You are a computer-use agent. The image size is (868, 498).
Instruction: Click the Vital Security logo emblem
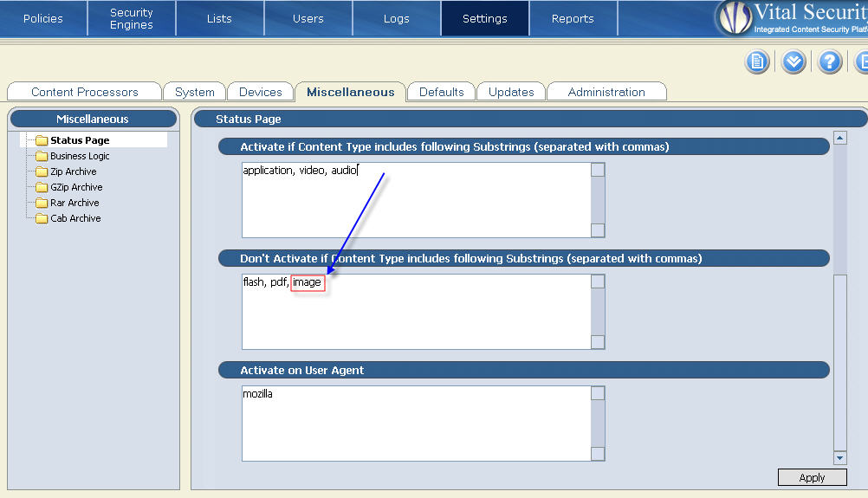[x=734, y=18]
